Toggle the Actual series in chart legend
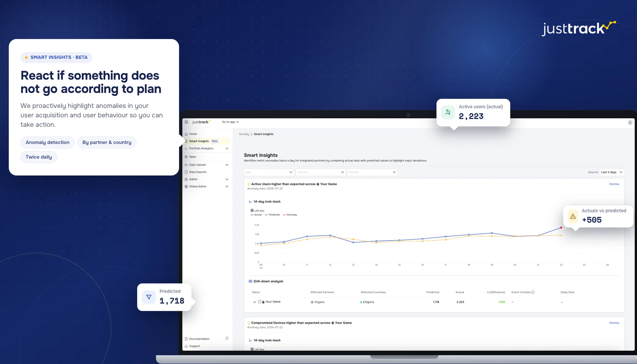The height and width of the screenshot is (364, 637). click(256, 215)
